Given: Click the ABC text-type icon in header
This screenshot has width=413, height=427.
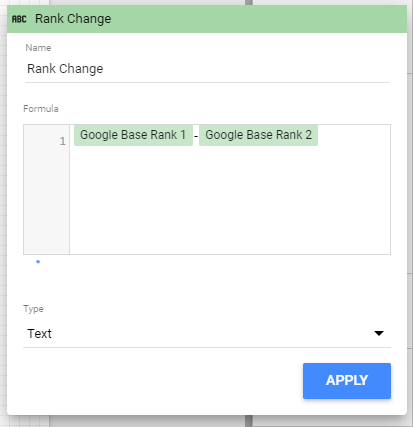Looking at the screenshot, I should click(19, 19).
